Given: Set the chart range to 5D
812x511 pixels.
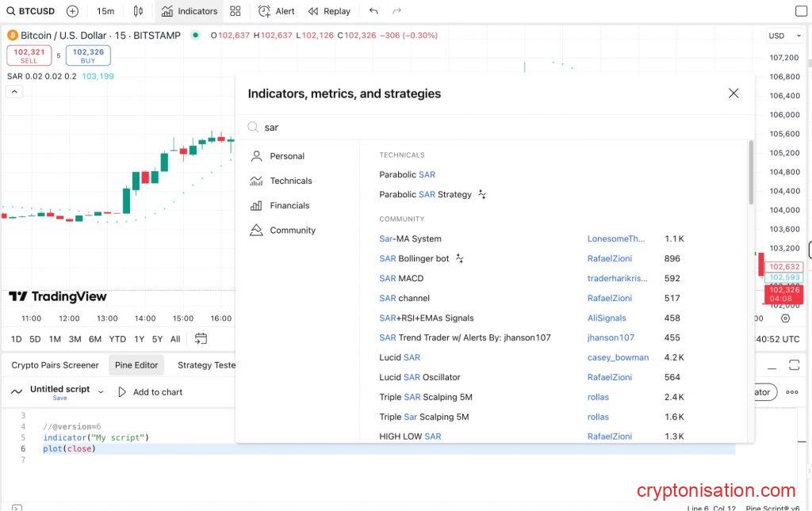Looking at the screenshot, I should pyautogui.click(x=35, y=339).
